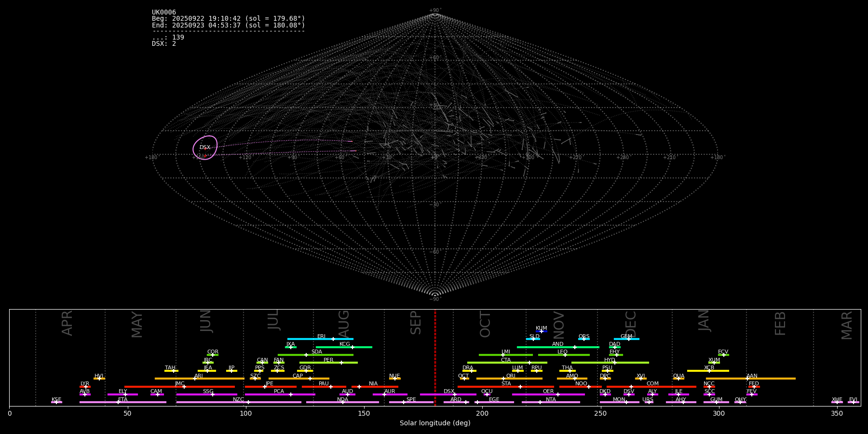This screenshot has height=434, width=868.
Task: Click the "350" solar longitude tick label
Action: coord(837,413)
